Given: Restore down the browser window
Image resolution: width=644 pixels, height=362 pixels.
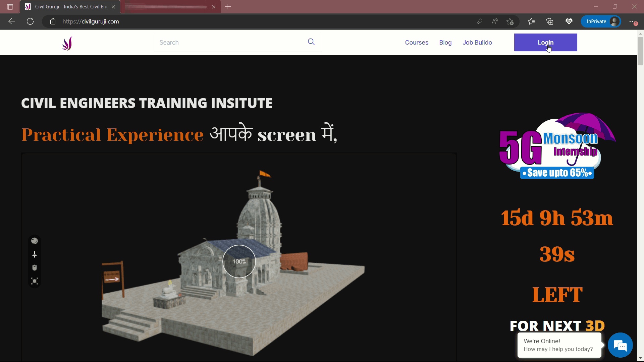Looking at the screenshot, I should point(615,7).
